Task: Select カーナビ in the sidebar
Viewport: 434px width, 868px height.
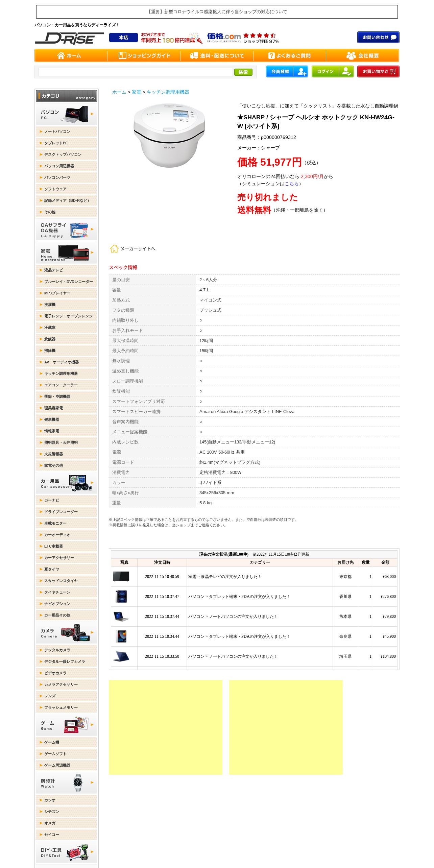Action: click(x=66, y=500)
